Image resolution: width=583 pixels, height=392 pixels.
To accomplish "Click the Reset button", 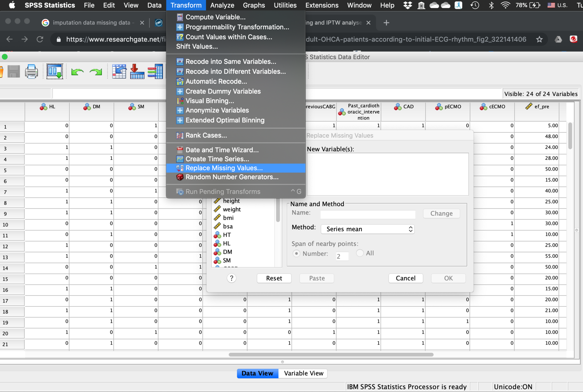I will [274, 278].
